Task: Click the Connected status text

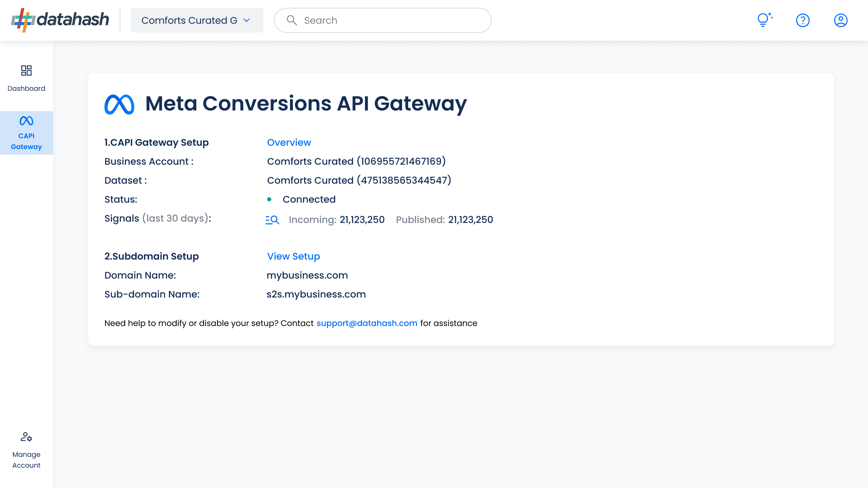Action: (x=309, y=199)
